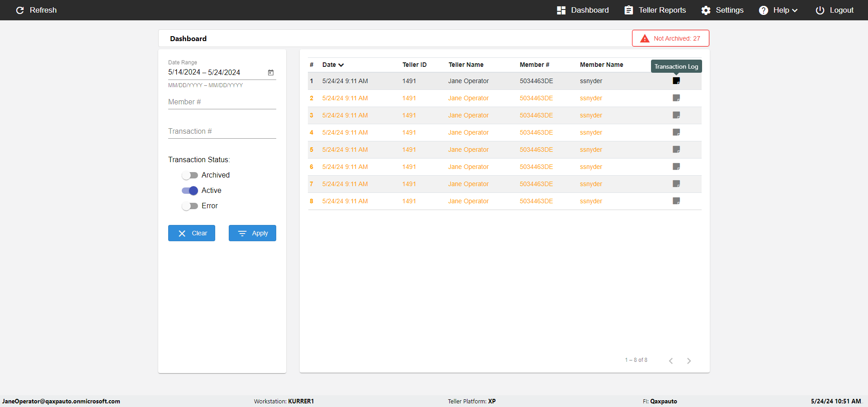Image resolution: width=868 pixels, height=407 pixels.
Task: Sort by Date column arrow
Action: click(341, 65)
